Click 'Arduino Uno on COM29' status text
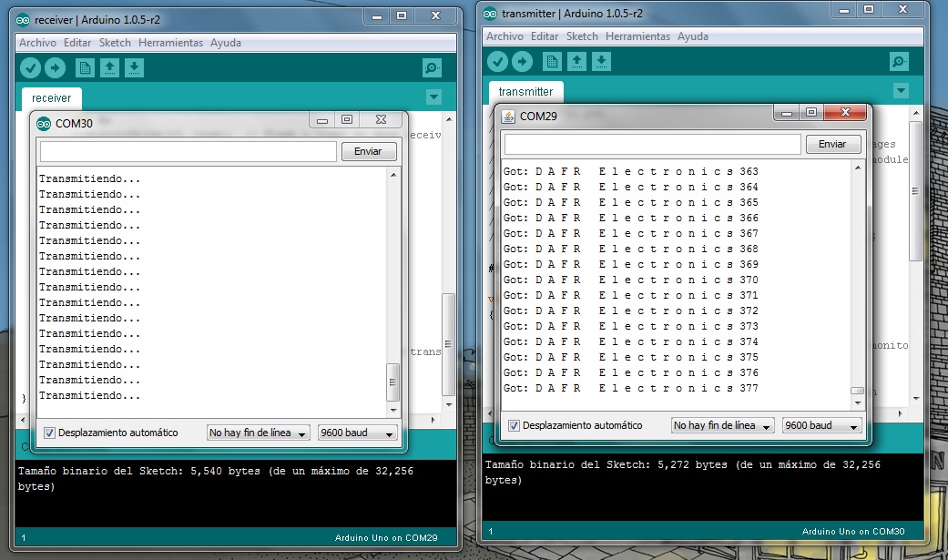This screenshot has width=948, height=560. tap(386, 537)
